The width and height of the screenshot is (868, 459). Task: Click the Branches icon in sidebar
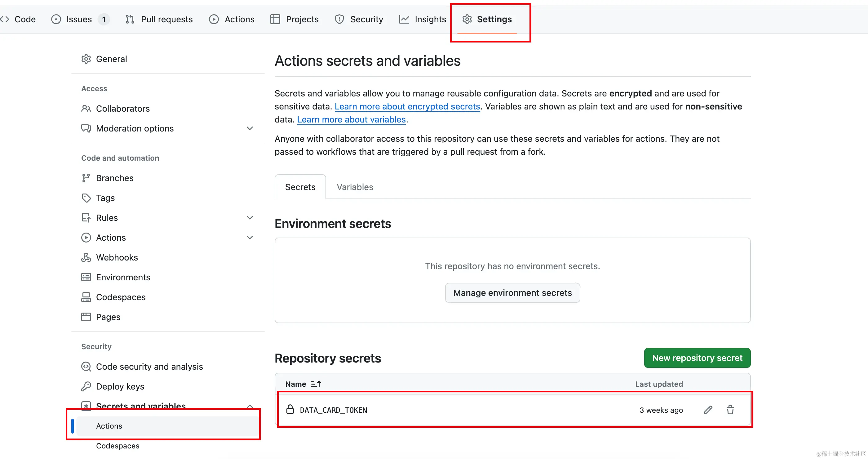coord(86,178)
